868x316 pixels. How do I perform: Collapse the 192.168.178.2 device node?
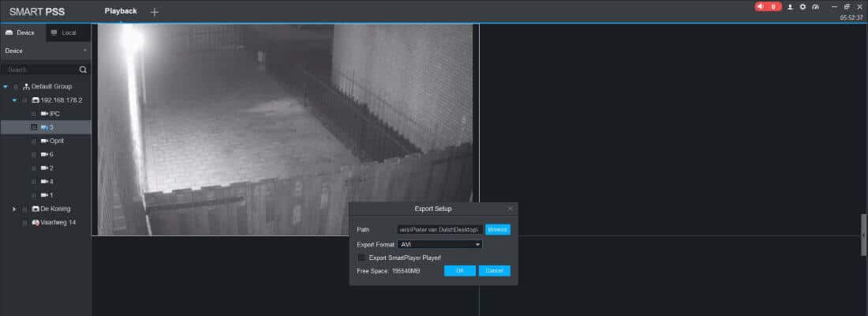point(14,100)
